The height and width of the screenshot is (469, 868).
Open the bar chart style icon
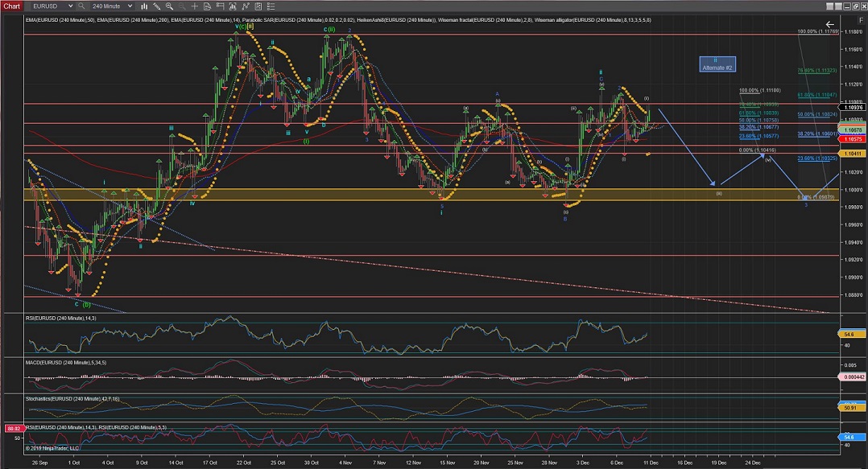coord(144,6)
